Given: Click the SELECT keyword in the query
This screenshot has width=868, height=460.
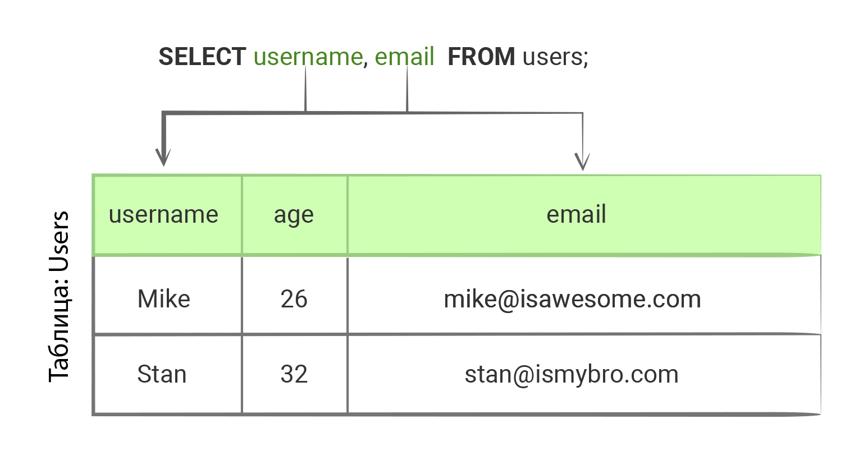Looking at the screenshot, I should coord(202,57).
